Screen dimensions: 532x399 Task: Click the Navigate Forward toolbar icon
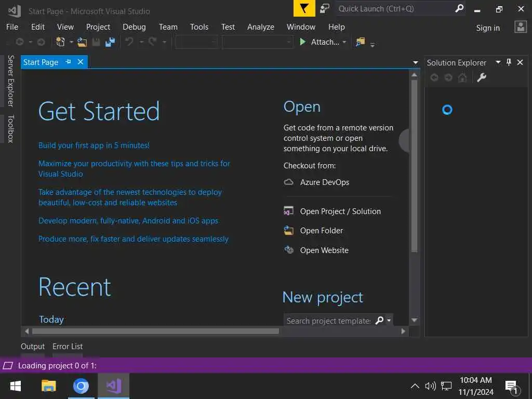coord(41,42)
